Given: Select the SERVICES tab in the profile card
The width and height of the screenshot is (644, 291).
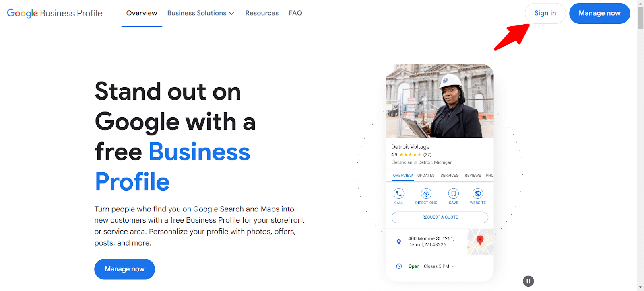Looking at the screenshot, I should pos(449,176).
